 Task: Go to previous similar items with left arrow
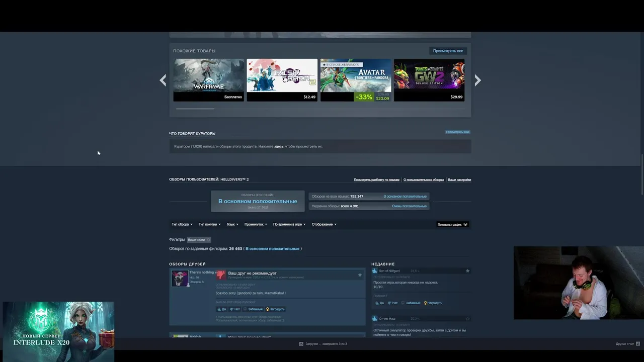[163, 80]
